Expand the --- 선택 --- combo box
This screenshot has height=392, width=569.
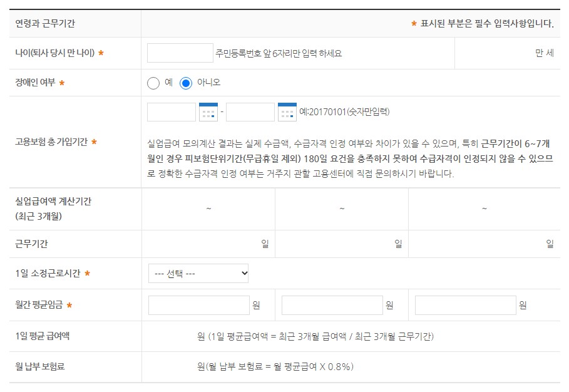tap(197, 274)
